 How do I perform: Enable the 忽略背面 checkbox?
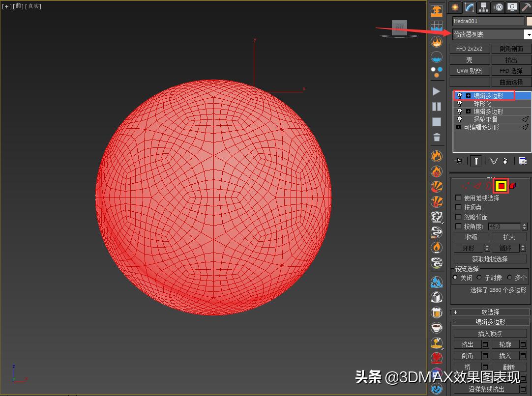[x=458, y=217]
